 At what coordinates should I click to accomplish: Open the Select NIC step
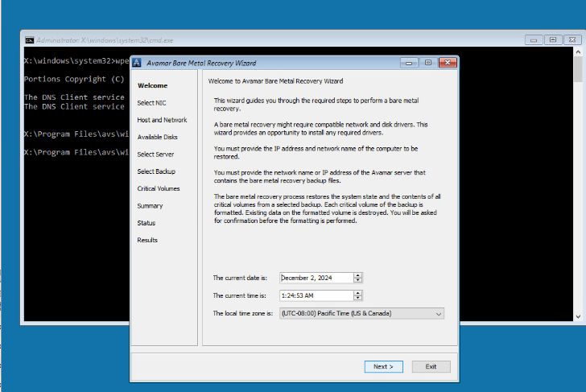151,103
